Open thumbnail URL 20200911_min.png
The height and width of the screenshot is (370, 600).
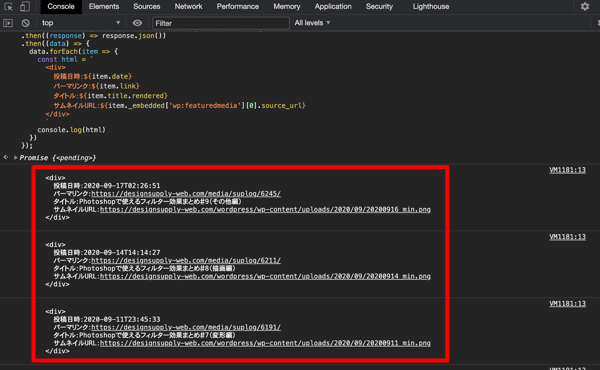265,343
